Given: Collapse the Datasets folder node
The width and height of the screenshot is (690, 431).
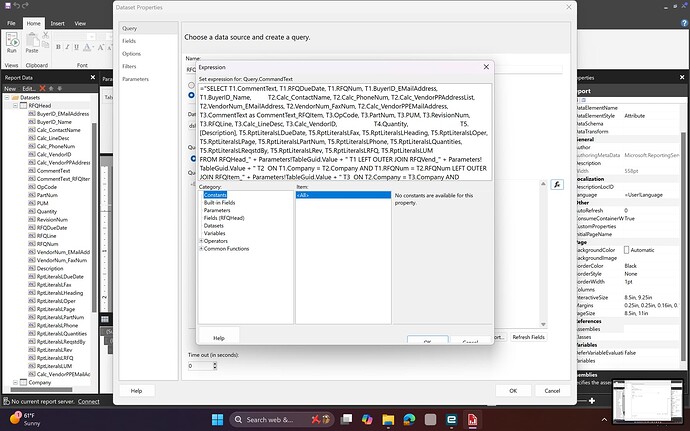Looking at the screenshot, I should pos(7,98).
